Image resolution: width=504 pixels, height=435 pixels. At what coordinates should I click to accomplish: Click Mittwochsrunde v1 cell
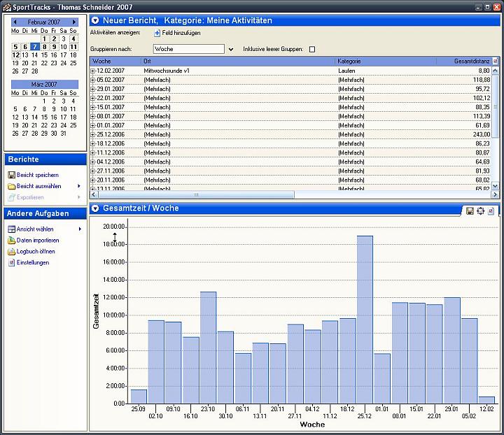[167, 71]
